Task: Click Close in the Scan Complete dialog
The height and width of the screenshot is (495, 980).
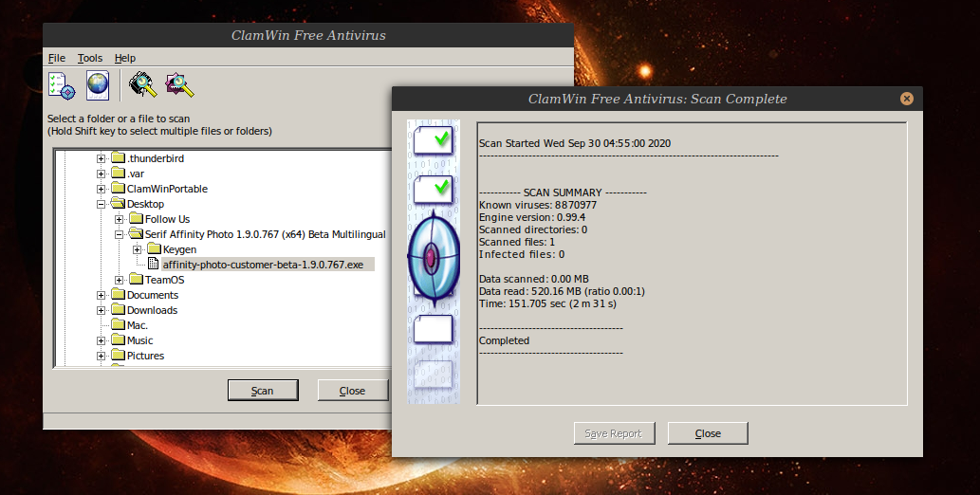Action: [708, 433]
